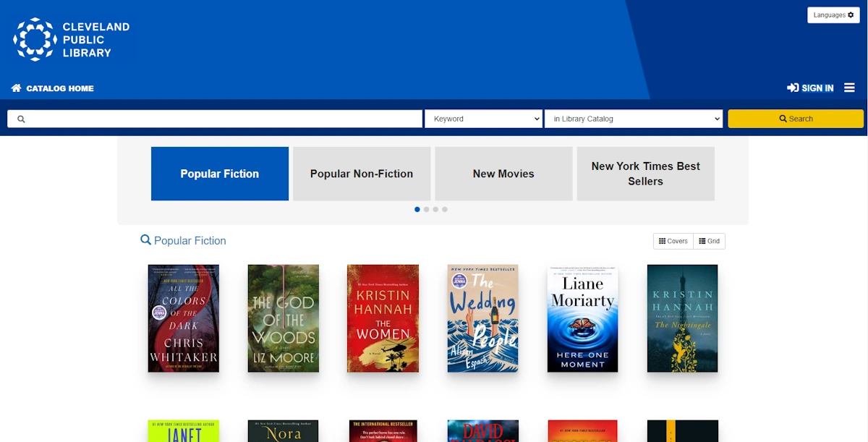Viewport: 868px width, 442px height.
Task: Click the Popular Fiction heading link
Action: coord(190,241)
